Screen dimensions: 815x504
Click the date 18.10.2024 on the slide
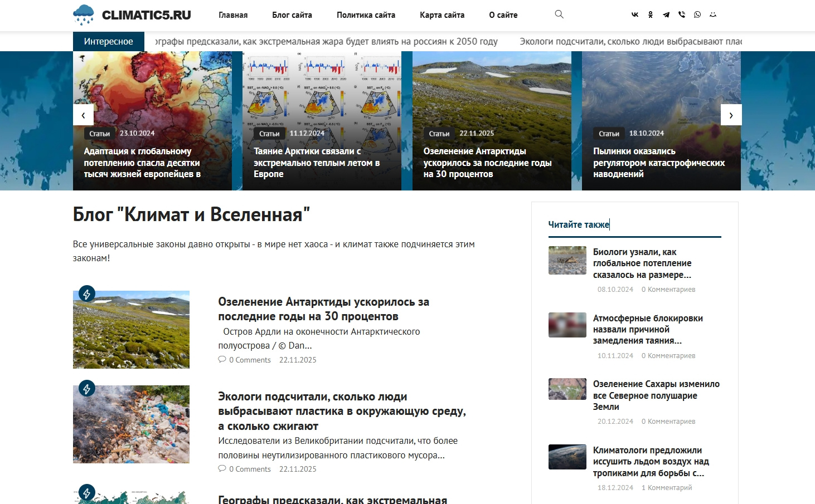[x=647, y=134]
